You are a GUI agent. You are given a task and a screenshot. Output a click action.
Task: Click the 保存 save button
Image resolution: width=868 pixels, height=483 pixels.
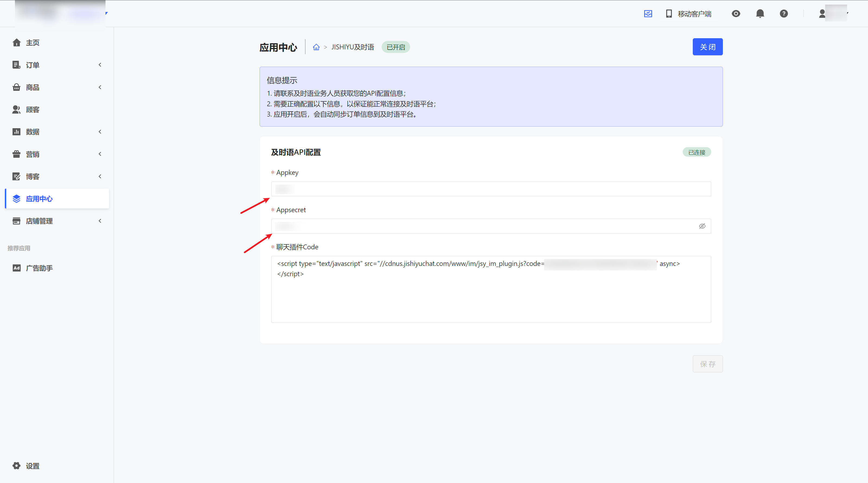(708, 364)
